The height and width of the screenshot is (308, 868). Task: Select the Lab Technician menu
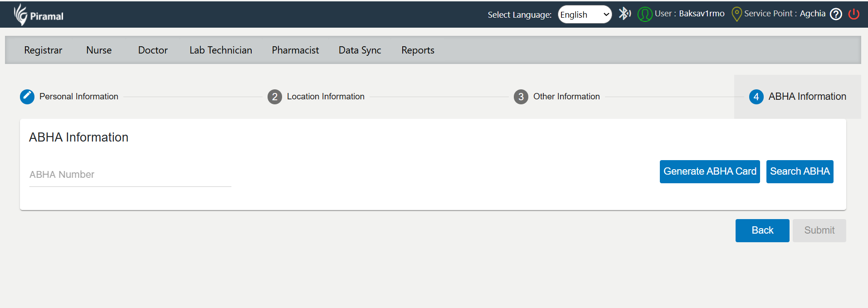click(220, 50)
